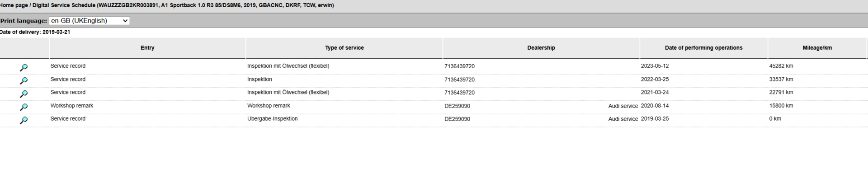Click magnifier icon for 2021-03-24 service record
The image size is (868, 174).
[x=24, y=94]
